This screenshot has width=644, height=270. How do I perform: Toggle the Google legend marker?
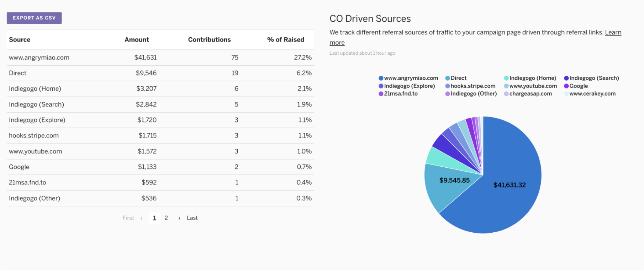tap(566, 86)
